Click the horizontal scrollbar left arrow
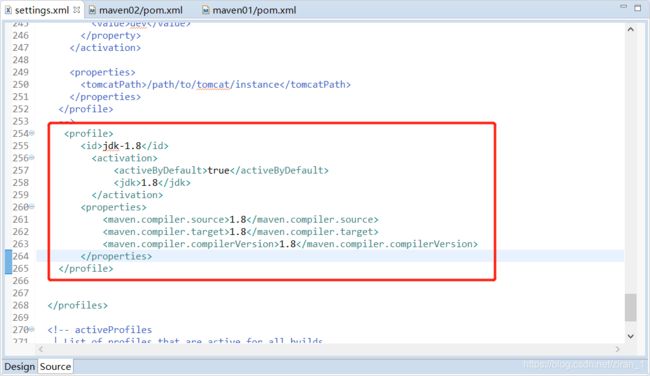This screenshot has width=650, height=376. [x=41, y=349]
